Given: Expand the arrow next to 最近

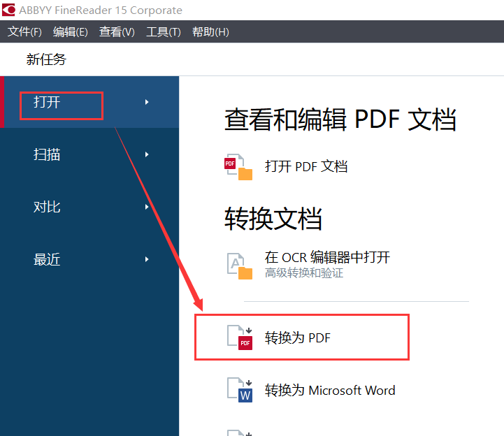Looking at the screenshot, I should point(147,259).
